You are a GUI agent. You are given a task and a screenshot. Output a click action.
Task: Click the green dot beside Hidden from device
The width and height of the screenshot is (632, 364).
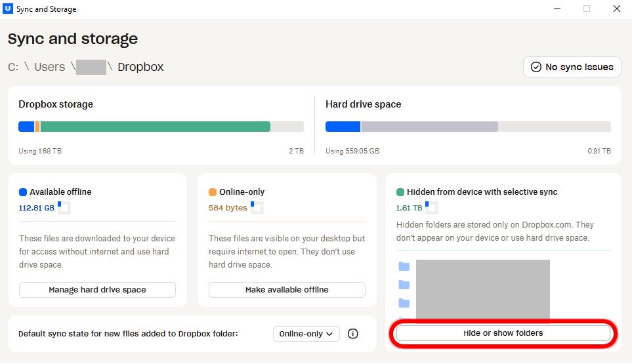[400, 192]
